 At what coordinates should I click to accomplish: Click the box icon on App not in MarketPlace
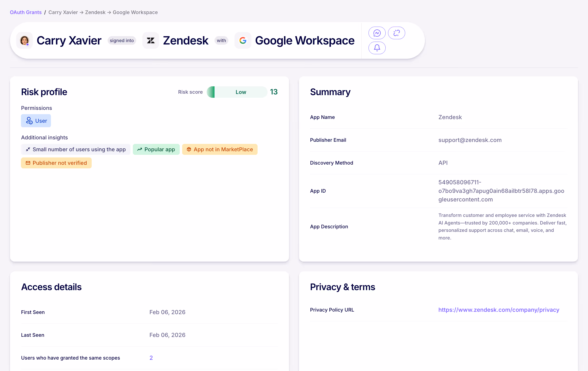coord(189,149)
